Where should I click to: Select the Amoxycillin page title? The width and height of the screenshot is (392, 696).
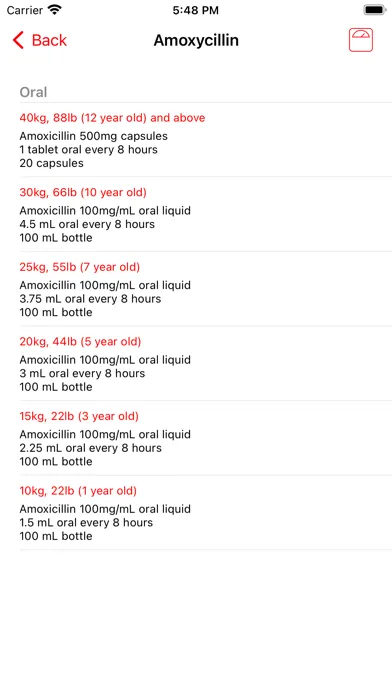pos(196,40)
